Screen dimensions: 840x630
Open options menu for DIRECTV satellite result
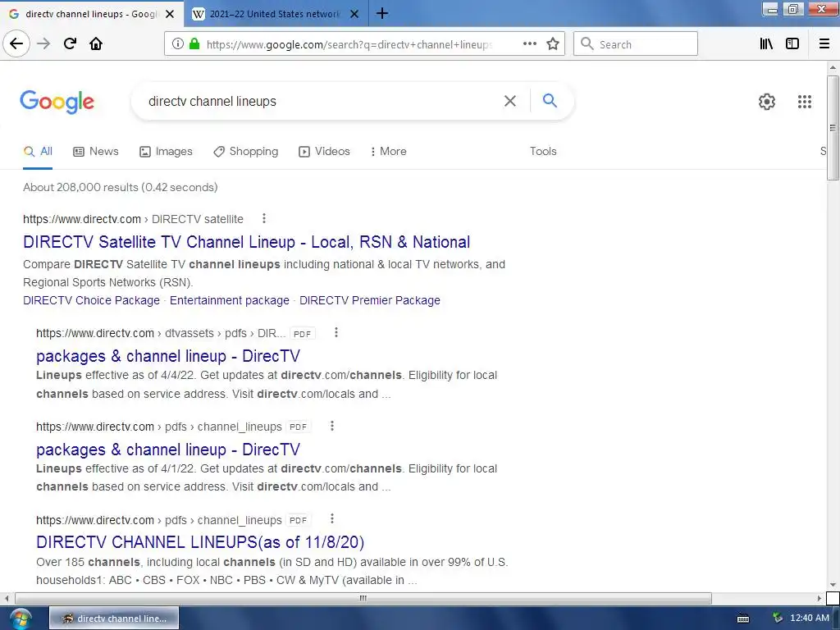coord(263,218)
